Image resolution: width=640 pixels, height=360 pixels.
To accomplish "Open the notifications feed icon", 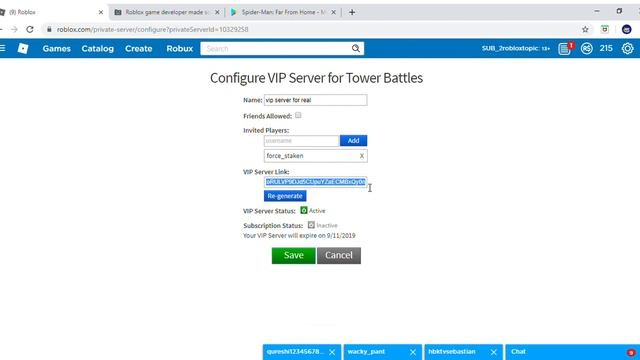I will [x=565, y=49].
